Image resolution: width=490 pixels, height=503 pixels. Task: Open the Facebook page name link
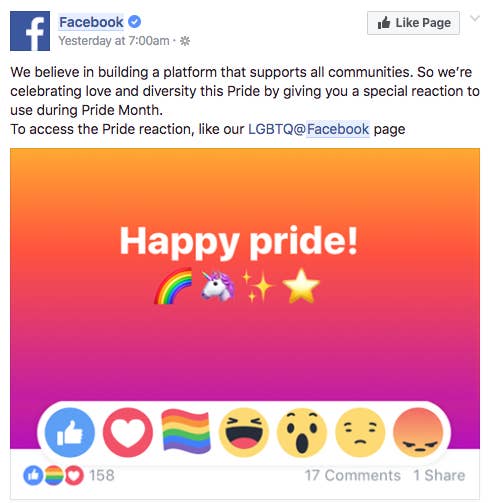tap(91, 22)
